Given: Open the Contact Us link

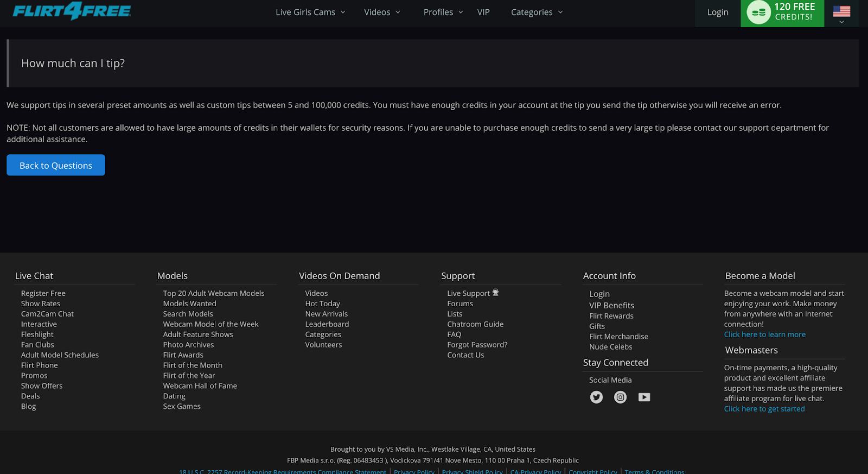Looking at the screenshot, I should [466, 355].
